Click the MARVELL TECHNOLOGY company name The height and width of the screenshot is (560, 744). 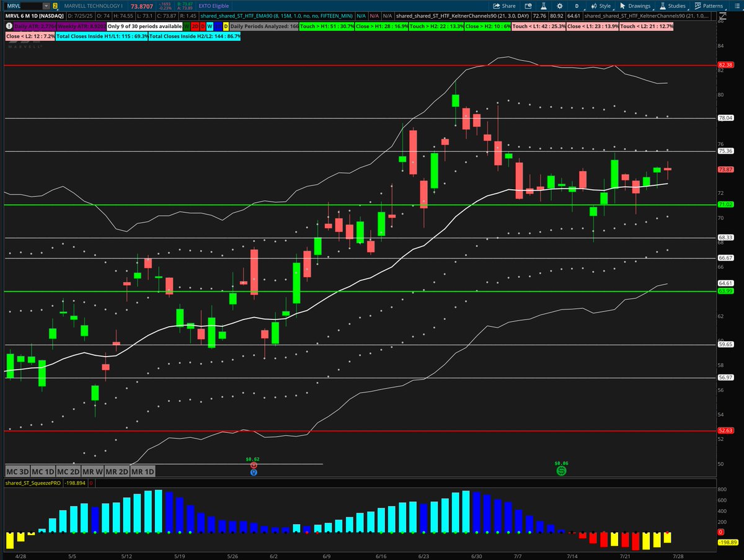tap(93, 6)
